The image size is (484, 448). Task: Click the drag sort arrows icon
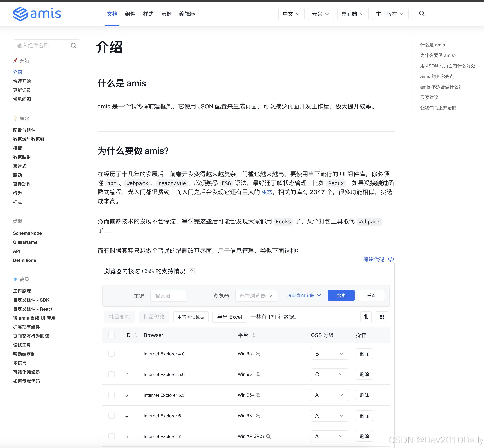point(366,317)
